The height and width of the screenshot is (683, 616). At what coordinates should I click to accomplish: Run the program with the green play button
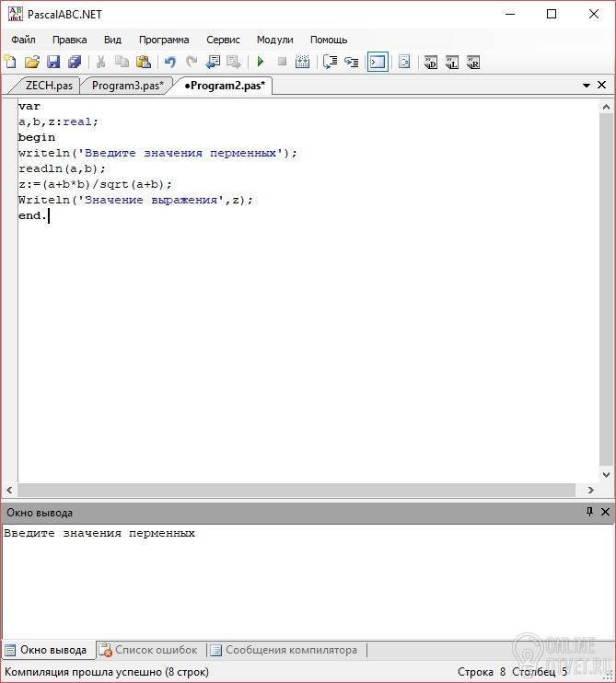pyautogui.click(x=261, y=62)
